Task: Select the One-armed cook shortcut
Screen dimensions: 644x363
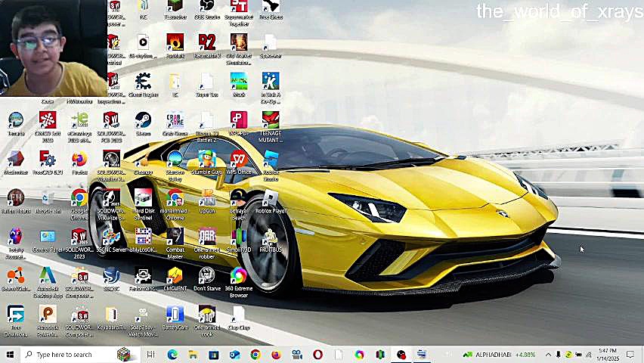Action: point(206,321)
